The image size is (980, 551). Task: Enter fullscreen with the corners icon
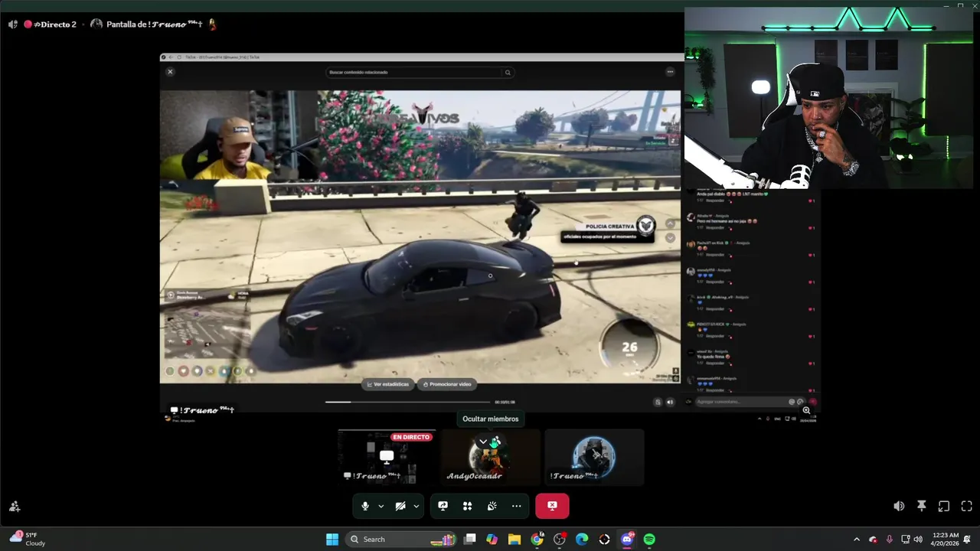point(966,506)
